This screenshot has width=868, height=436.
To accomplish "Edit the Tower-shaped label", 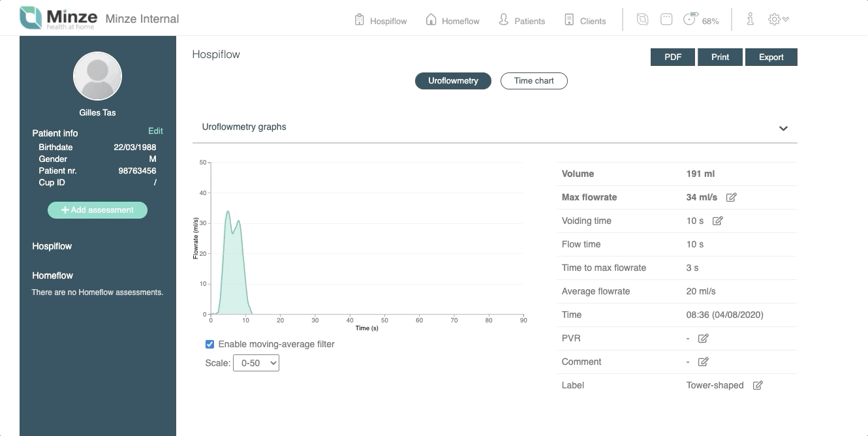I will click(x=758, y=385).
